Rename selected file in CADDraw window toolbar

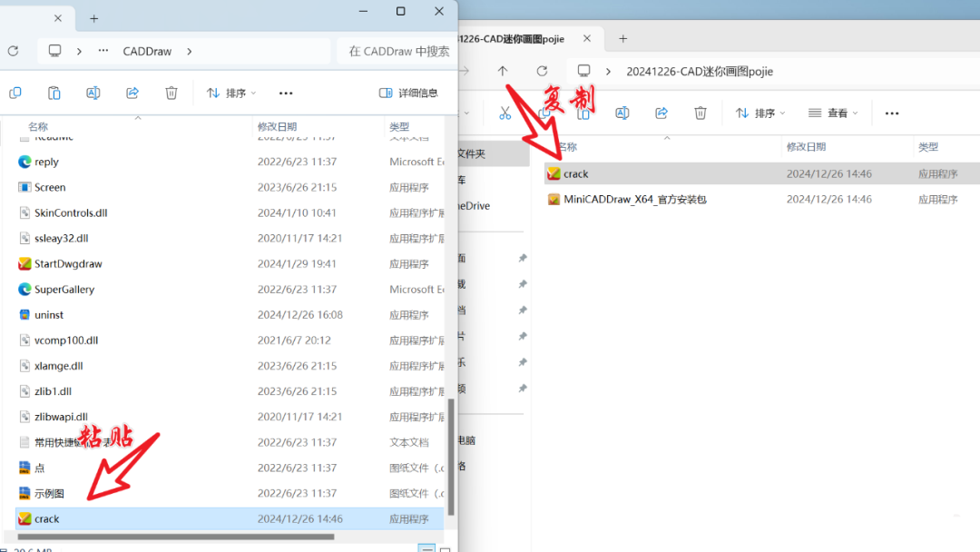(93, 94)
